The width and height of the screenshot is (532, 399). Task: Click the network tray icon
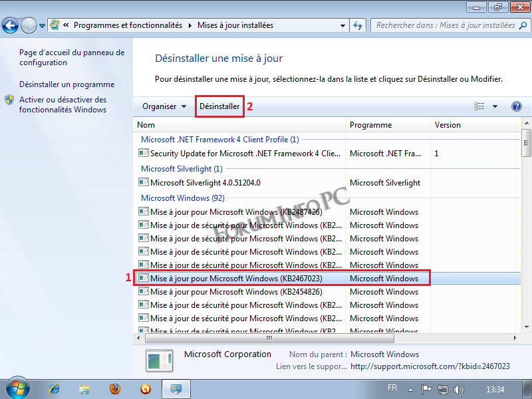[443, 390]
